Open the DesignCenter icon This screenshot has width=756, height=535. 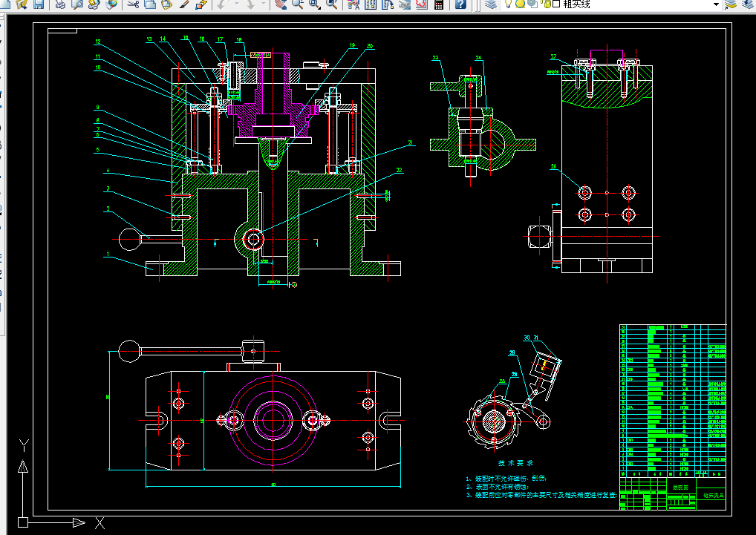371,4
